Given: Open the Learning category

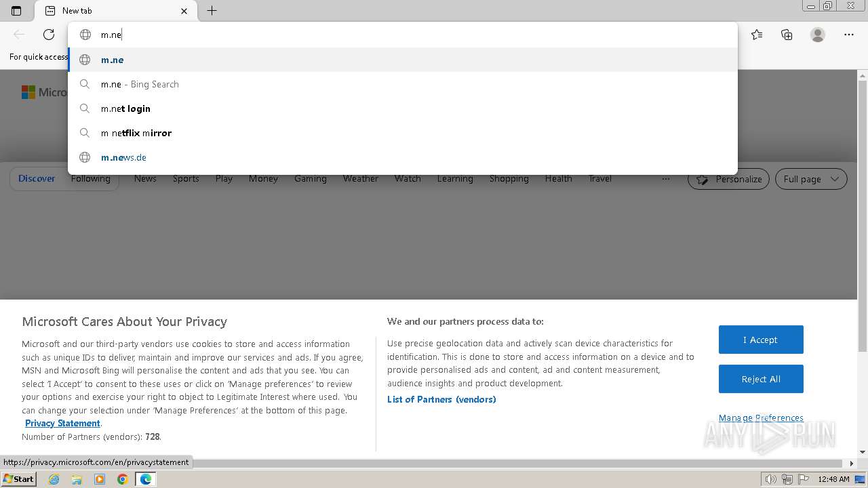Looking at the screenshot, I should (455, 179).
